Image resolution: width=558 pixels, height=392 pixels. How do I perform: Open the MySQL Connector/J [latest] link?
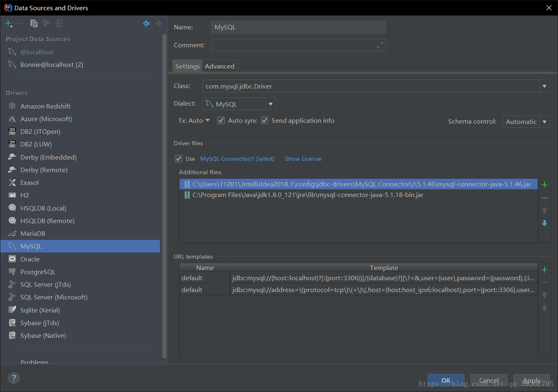tap(237, 159)
